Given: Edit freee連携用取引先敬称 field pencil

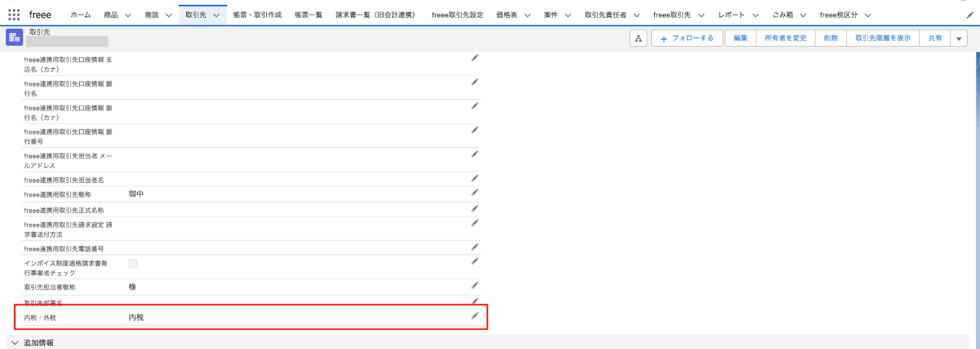Looking at the screenshot, I should (475, 192).
